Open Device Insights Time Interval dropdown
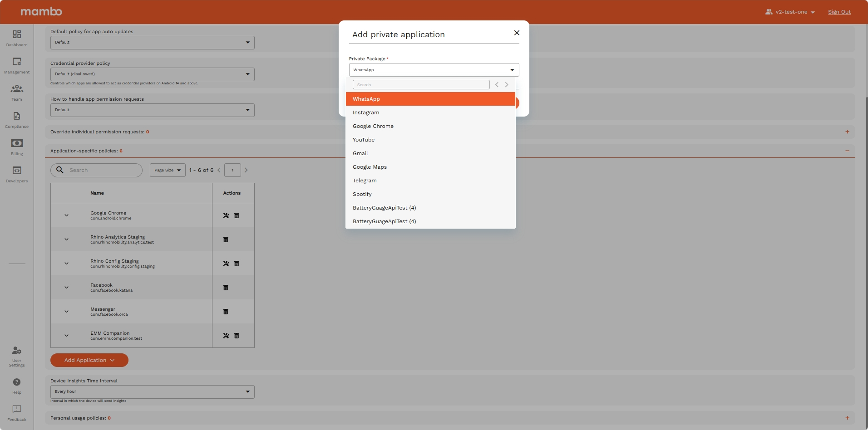Viewport: 868px width, 430px height. pos(153,391)
